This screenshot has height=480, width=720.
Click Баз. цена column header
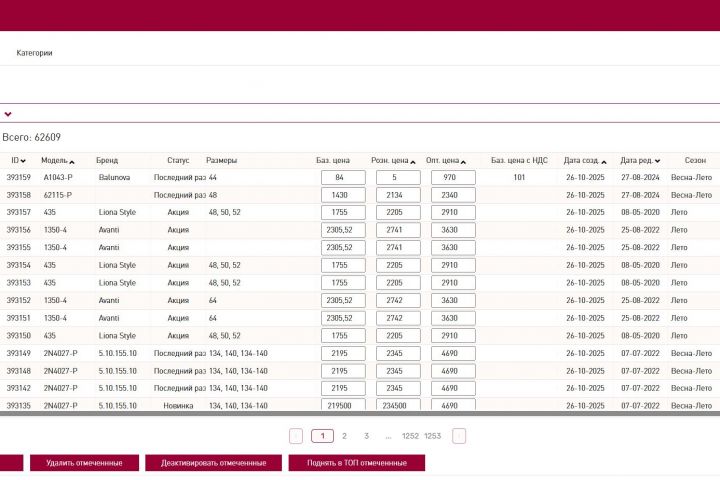point(333,160)
